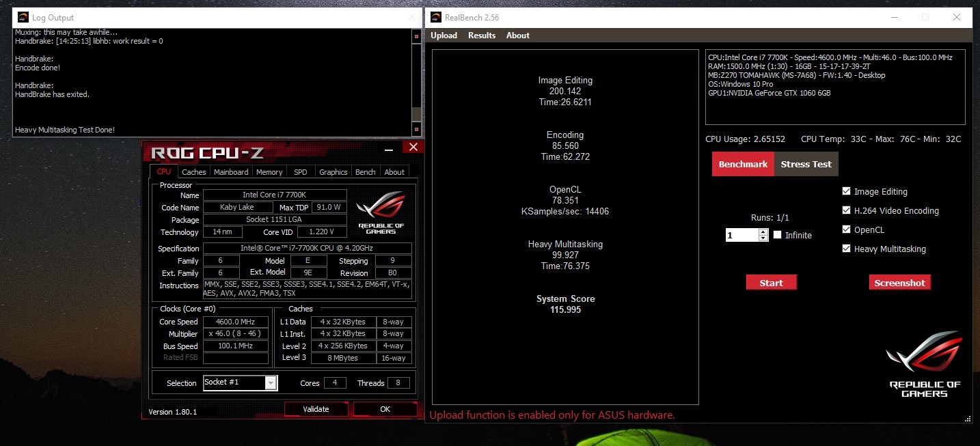Click the Validate button in CPU-Z

point(316,409)
